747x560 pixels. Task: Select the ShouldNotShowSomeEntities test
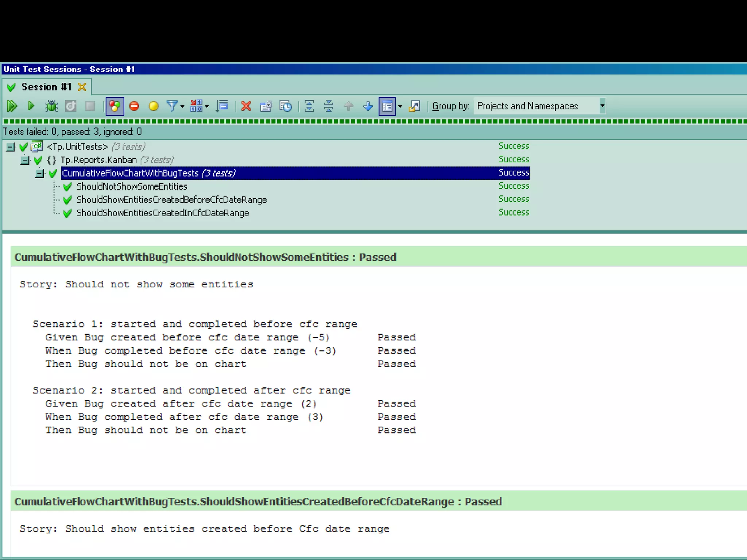click(x=132, y=187)
